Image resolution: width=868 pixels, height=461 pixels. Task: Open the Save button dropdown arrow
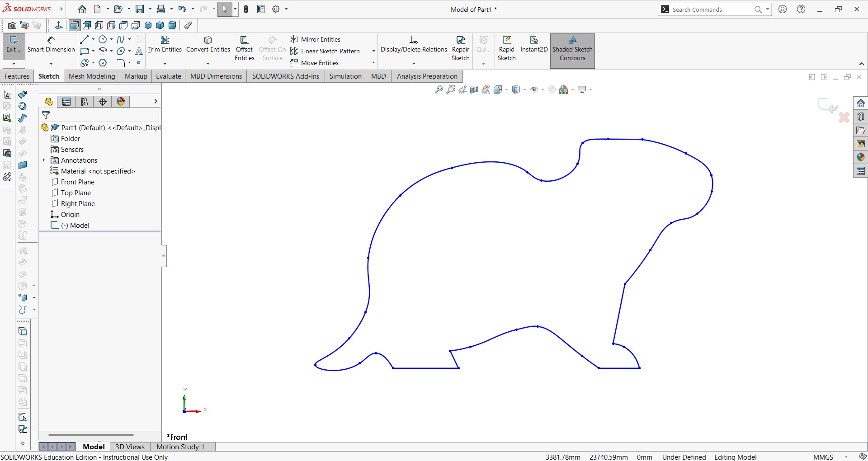click(x=150, y=9)
